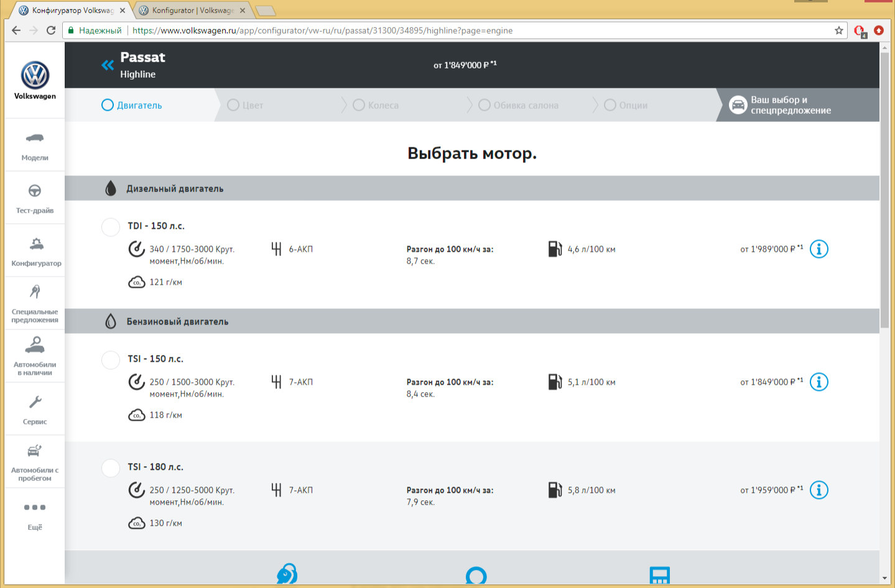Open the Сервис wrench item
The image size is (895, 588).
click(35, 410)
